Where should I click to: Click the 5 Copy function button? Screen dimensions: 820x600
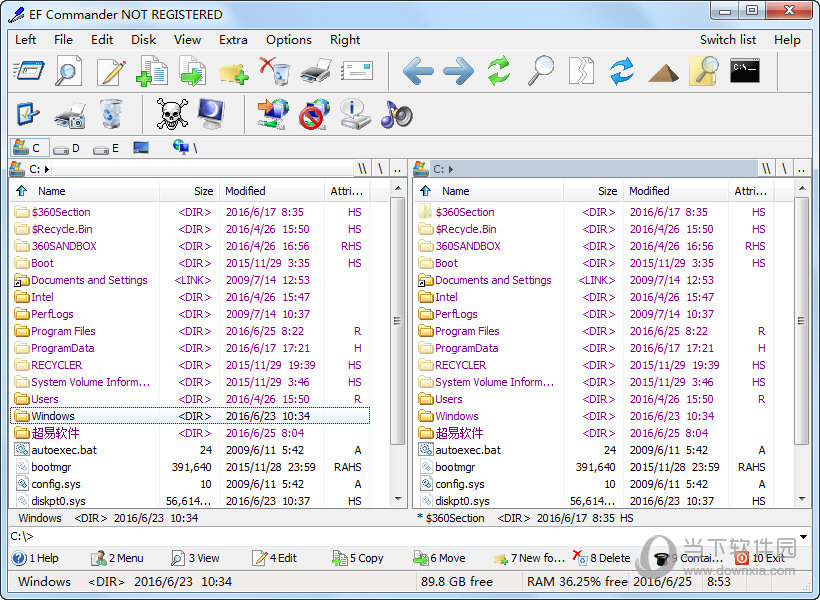358,558
